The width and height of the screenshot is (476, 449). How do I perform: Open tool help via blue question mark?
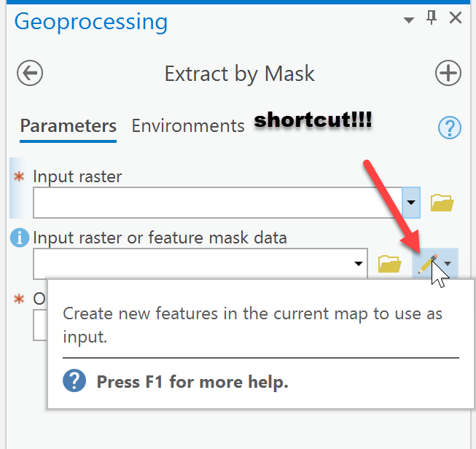449,128
